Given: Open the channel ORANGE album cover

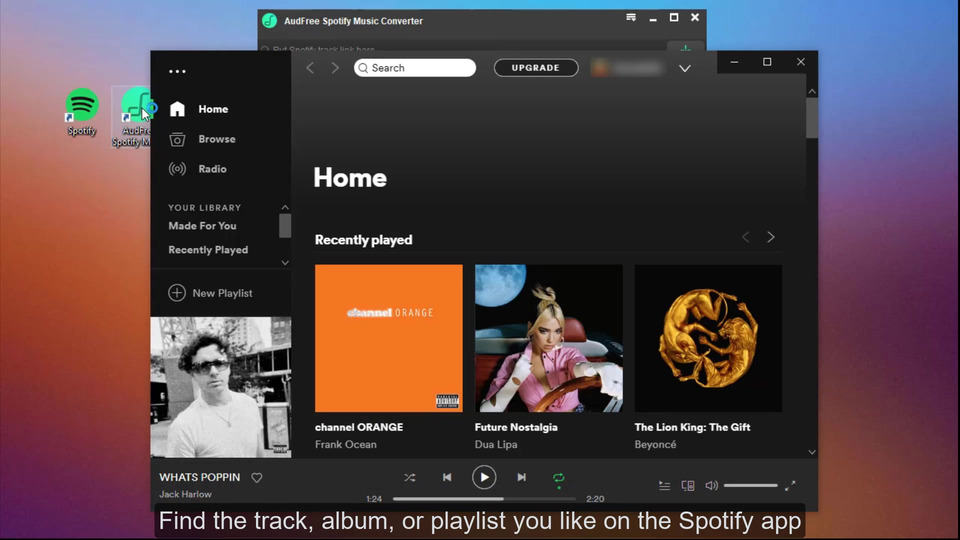Looking at the screenshot, I should [389, 338].
